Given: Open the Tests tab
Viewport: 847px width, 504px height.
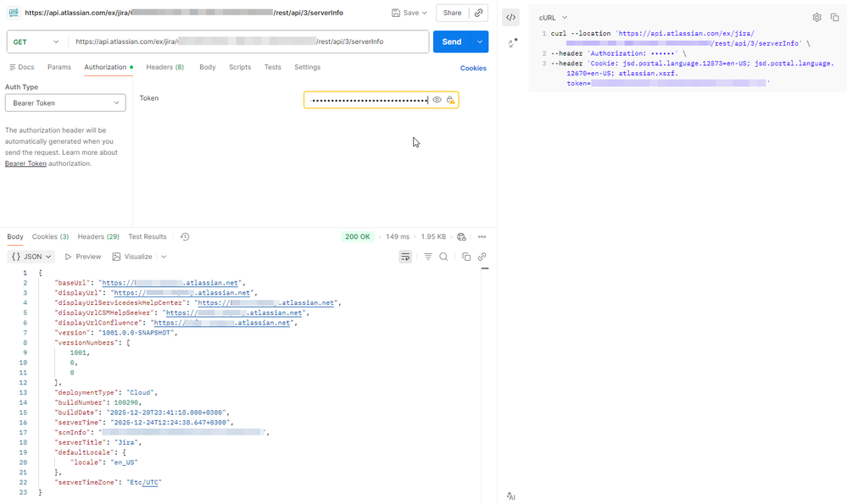Looking at the screenshot, I should [x=272, y=67].
